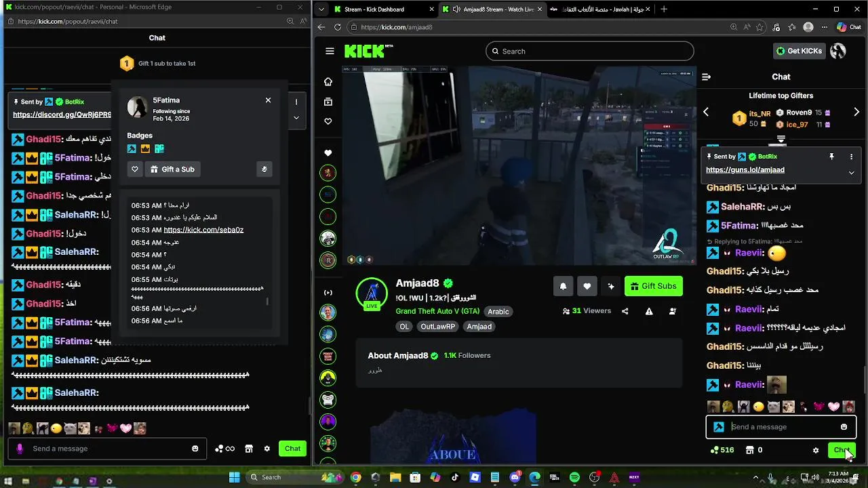This screenshot has height=488, width=868.
Task: Open Following heart outline in Kick sidebar
Action: (x=328, y=121)
